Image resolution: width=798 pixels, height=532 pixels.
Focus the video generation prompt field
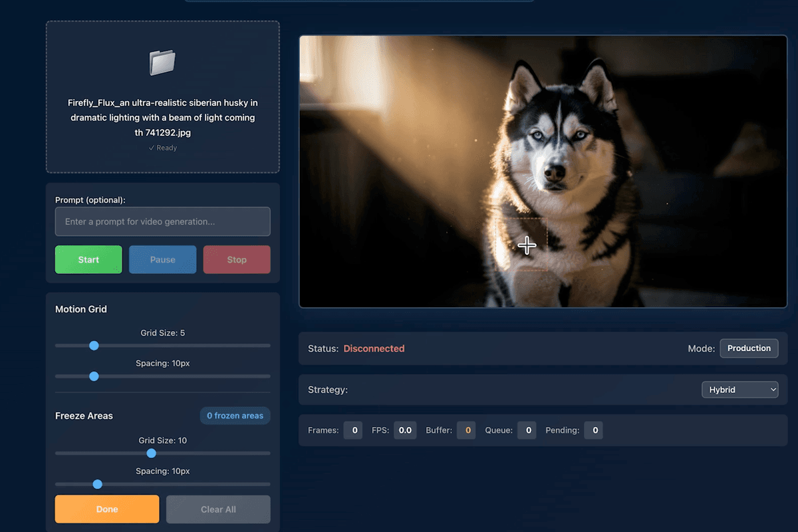[x=162, y=221]
